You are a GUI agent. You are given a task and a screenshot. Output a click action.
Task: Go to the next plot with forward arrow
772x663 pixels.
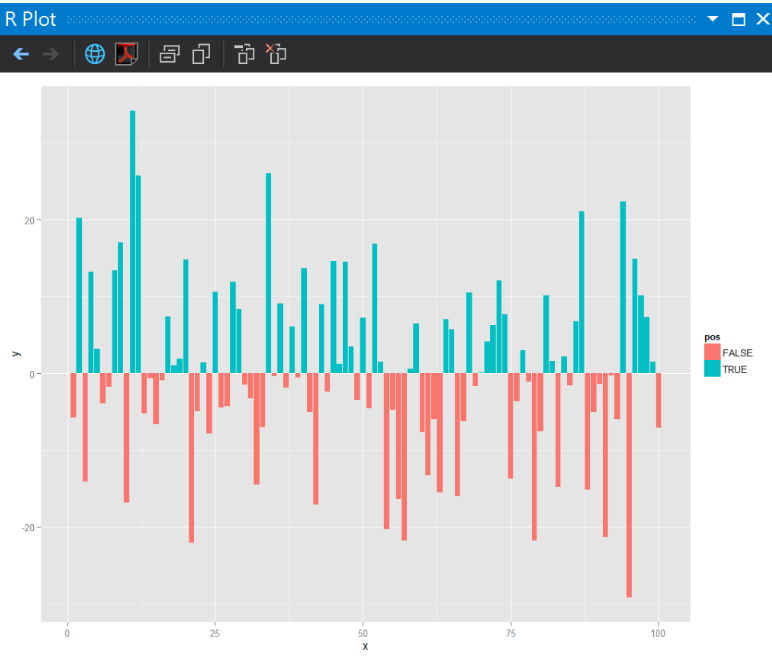[x=51, y=54]
